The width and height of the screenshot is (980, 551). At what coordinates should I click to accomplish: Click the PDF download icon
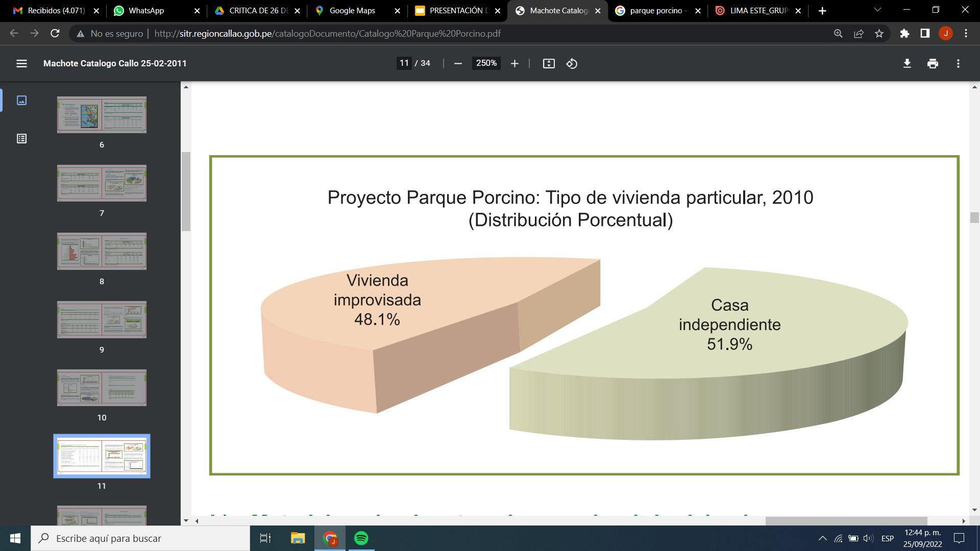[907, 63]
